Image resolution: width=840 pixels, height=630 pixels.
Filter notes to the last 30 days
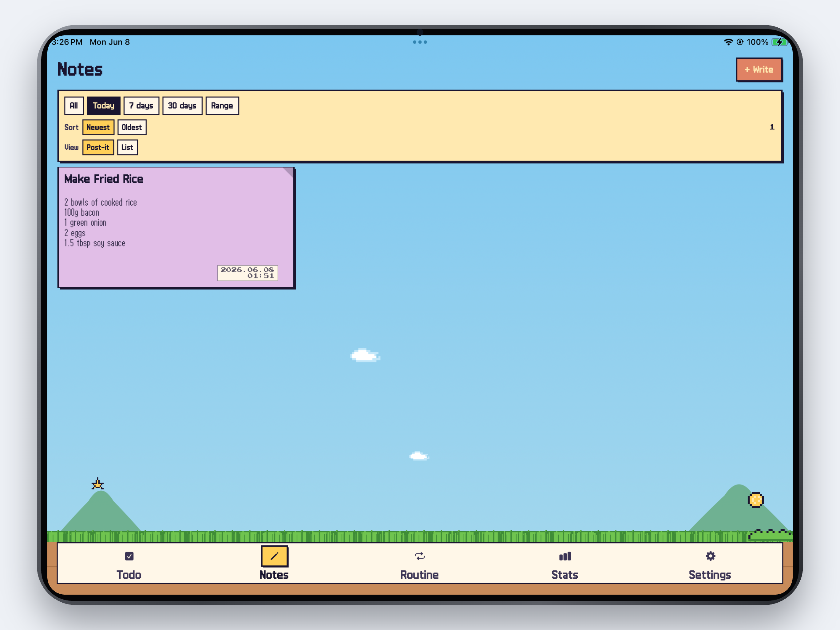(182, 106)
